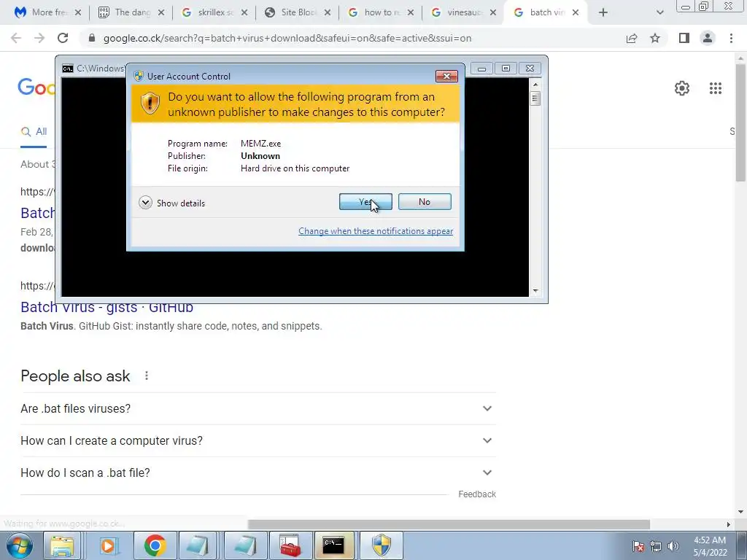Image resolution: width=747 pixels, height=560 pixels.
Task: Open Google quick settings gear
Action: [682, 88]
